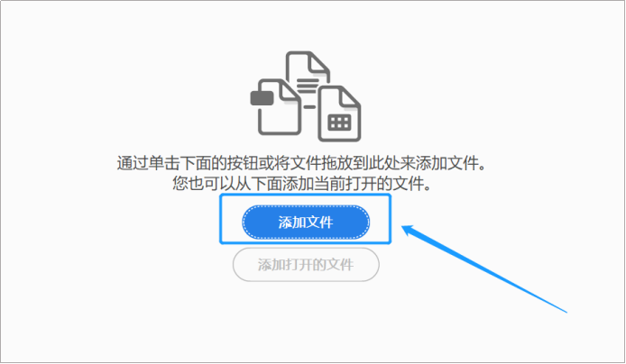Click the folded corner of the spreadsheet icon

pos(350,97)
